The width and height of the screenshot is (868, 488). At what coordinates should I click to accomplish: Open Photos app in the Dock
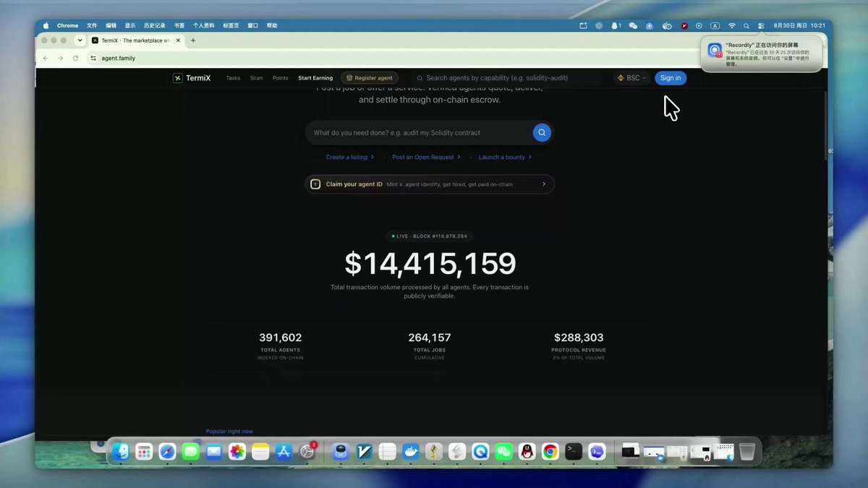[x=237, y=452]
